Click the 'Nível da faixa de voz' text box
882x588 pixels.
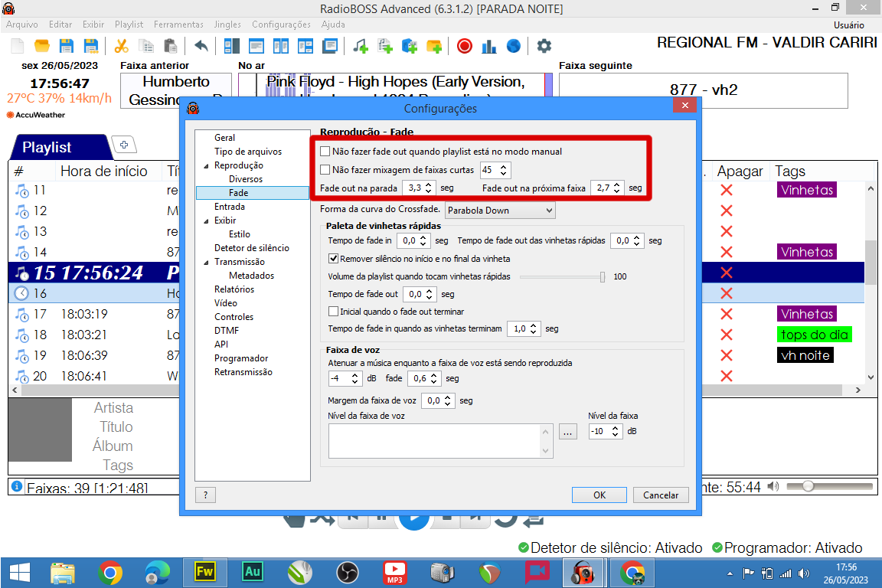click(x=440, y=441)
